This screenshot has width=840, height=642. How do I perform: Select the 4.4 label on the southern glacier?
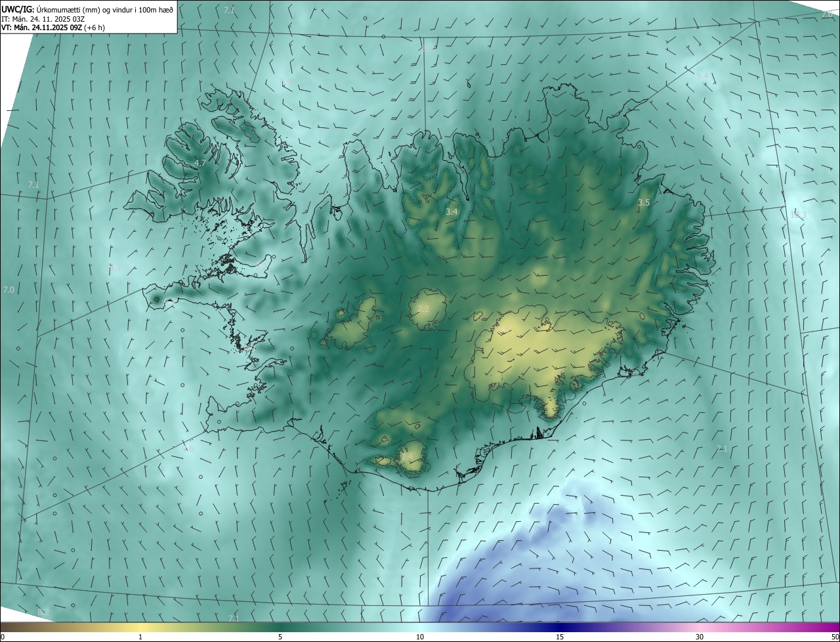[407, 455]
